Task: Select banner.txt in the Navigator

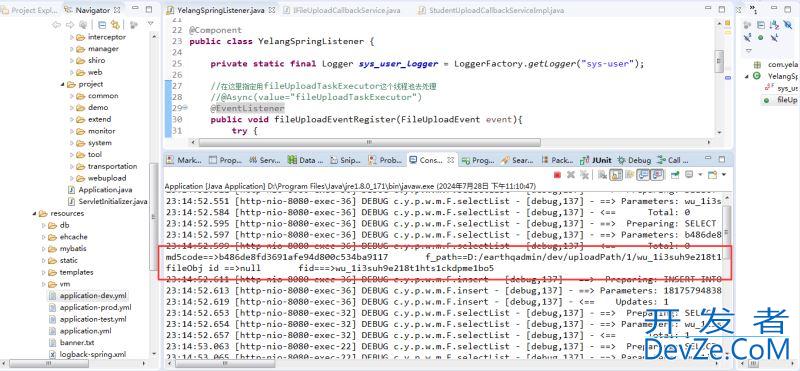Action: click(x=71, y=342)
